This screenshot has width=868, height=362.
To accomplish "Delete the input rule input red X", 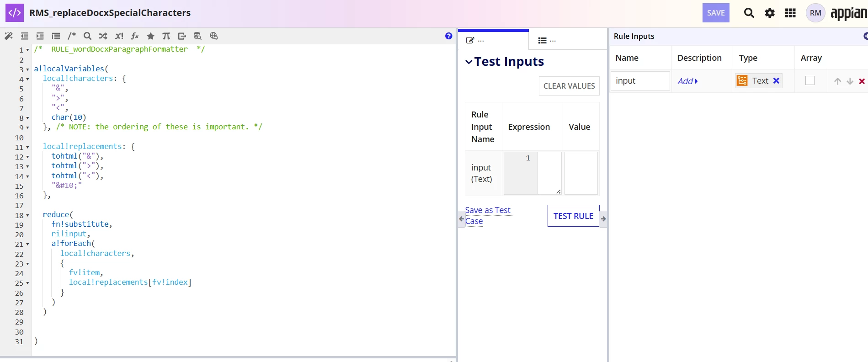I will pos(862,81).
